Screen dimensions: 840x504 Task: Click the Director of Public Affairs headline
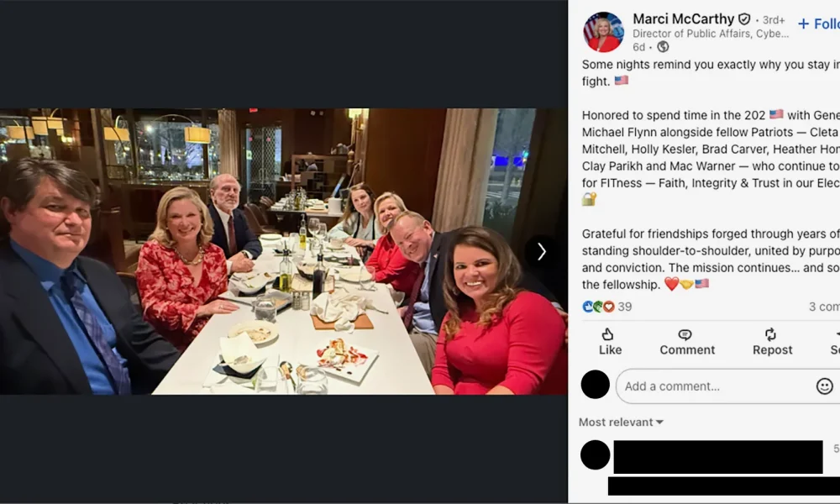710,34
